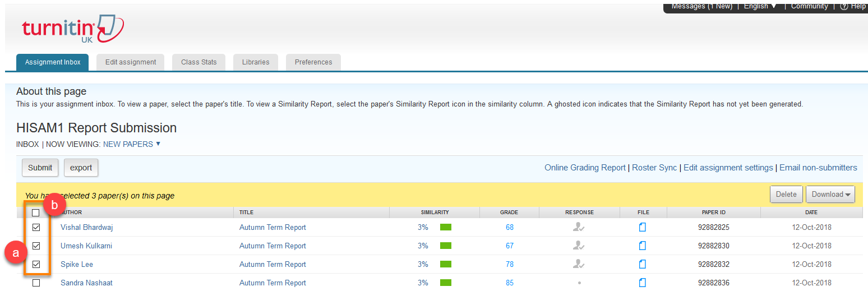Click the Submit button
The width and height of the screenshot is (868, 291).
coord(40,168)
